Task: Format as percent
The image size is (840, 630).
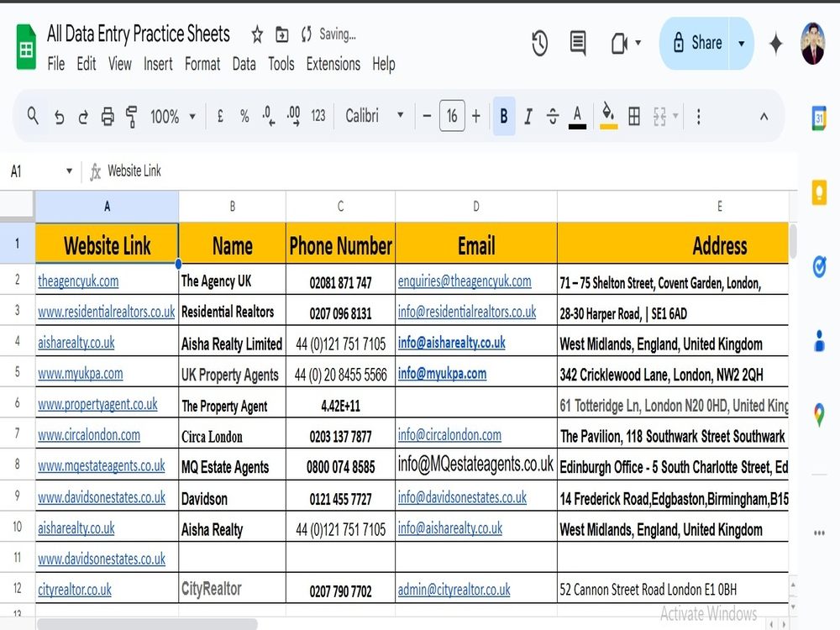Action: tap(244, 116)
